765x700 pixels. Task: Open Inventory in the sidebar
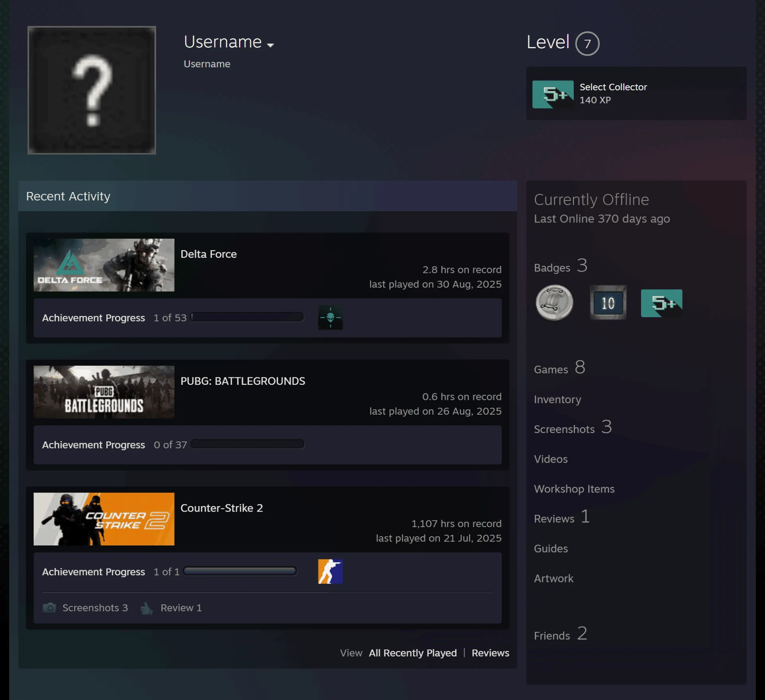pos(557,399)
